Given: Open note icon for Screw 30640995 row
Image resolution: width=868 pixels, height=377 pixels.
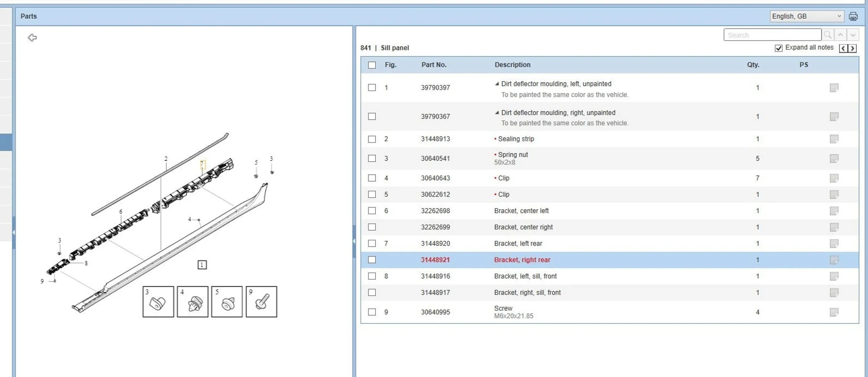Looking at the screenshot, I should [834, 312].
